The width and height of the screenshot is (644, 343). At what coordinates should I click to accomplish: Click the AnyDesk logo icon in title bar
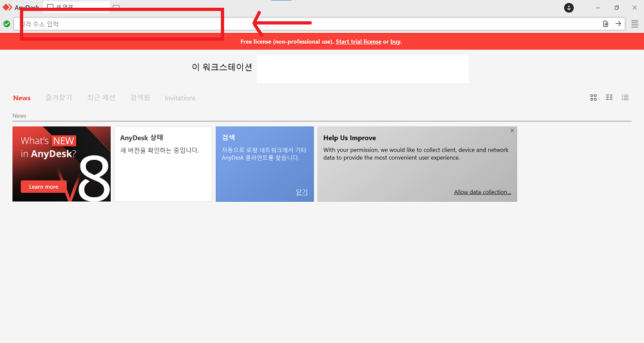[7, 7]
